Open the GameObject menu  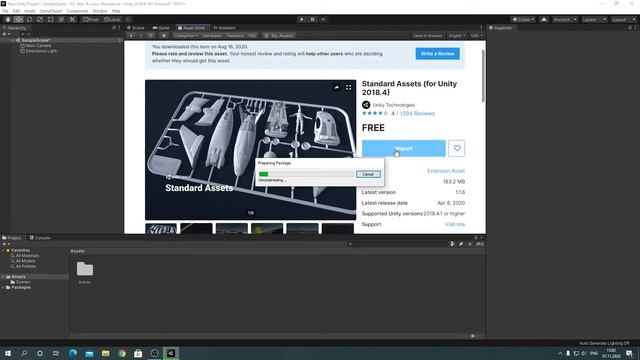coord(51,11)
